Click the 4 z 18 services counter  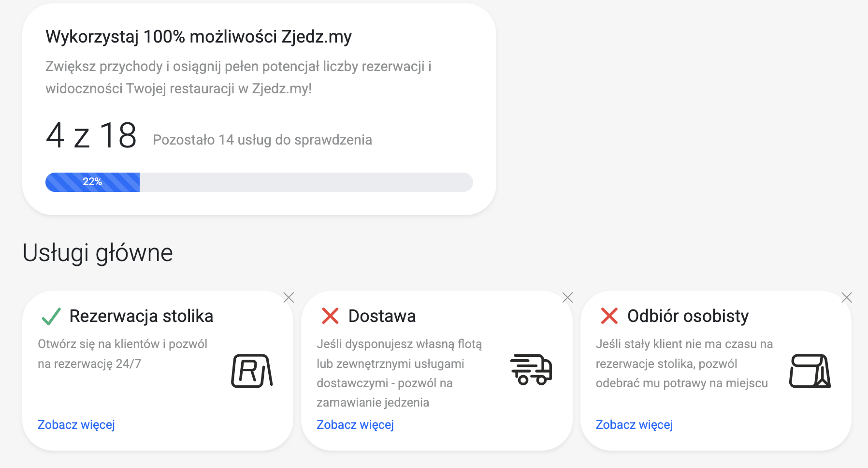(91, 136)
